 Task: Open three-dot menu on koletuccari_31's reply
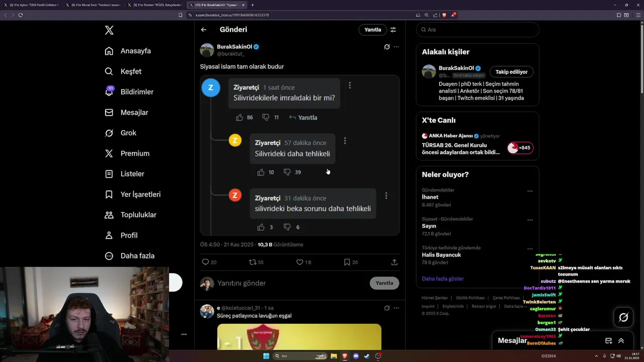(x=396, y=308)
